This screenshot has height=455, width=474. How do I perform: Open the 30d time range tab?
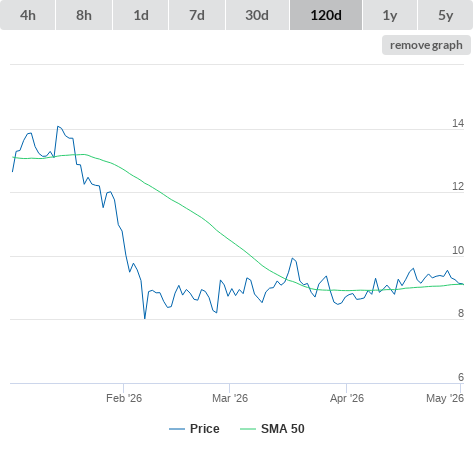coord(257,15)
